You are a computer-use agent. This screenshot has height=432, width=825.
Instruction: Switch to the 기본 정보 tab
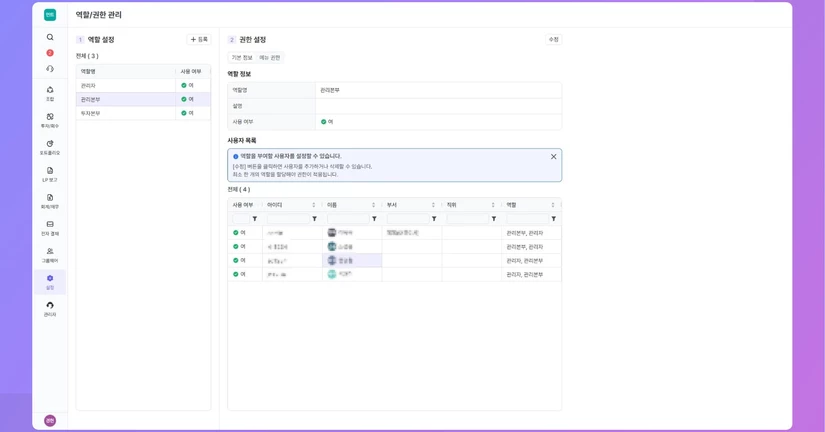[242, 57]
